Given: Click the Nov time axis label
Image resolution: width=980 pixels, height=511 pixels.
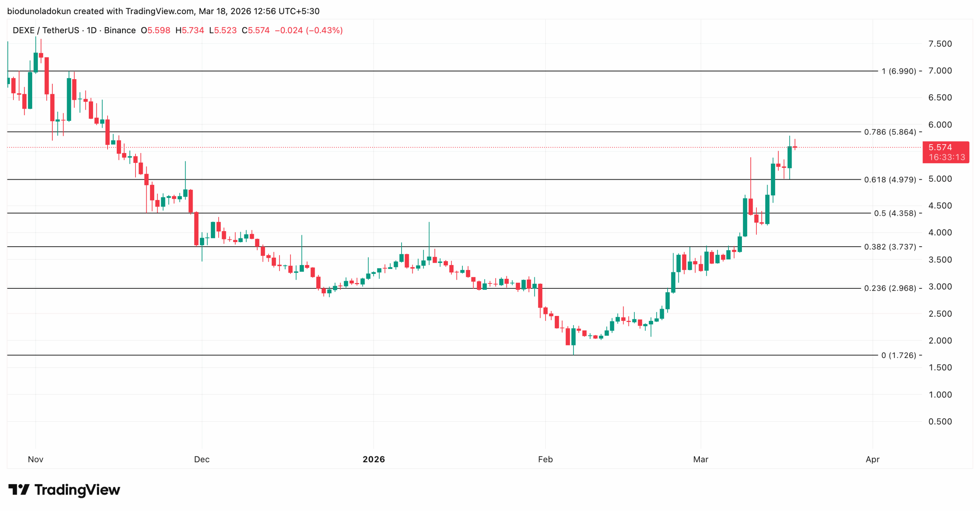Looking at the screenshot, I should click(x=36, y=459).
